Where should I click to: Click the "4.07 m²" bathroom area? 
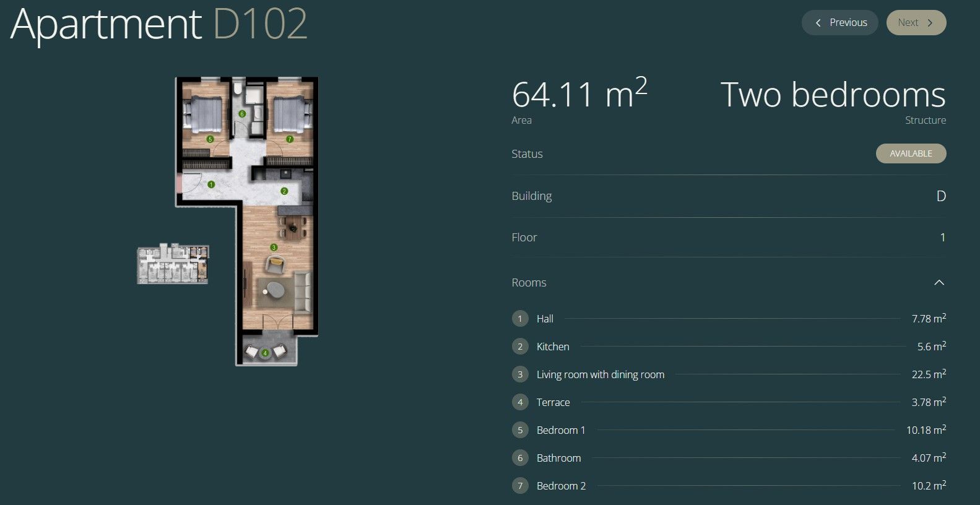pyautogui.click(x=929, y=457)
